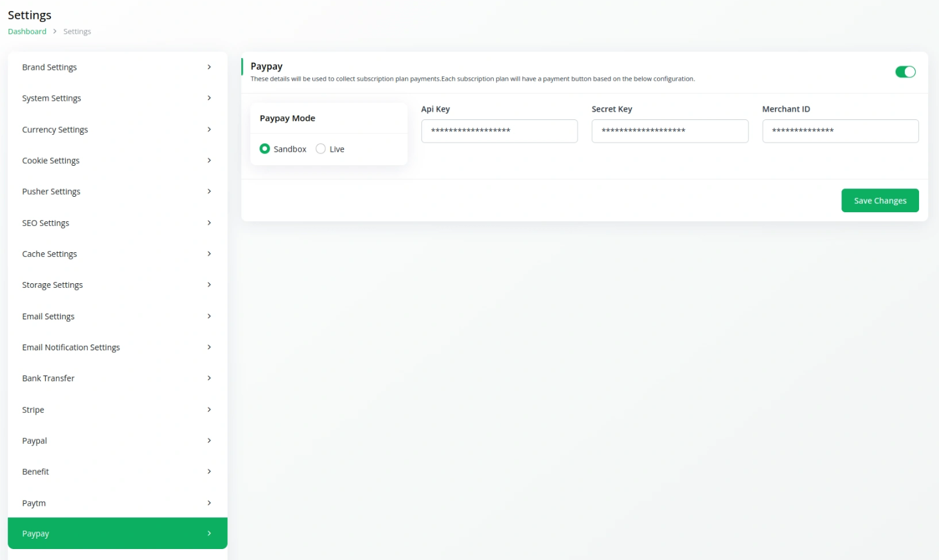Open Email Settings section

(117, 317)
